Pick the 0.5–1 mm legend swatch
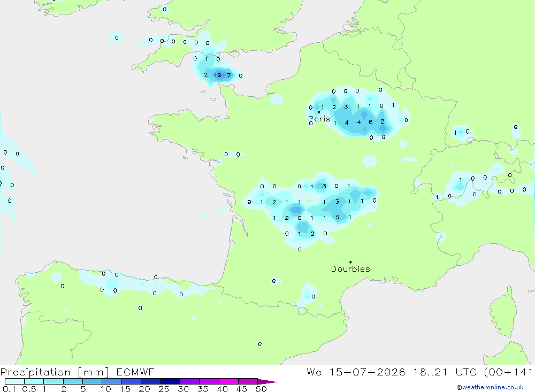535x392 pixels. coord(34,381)
